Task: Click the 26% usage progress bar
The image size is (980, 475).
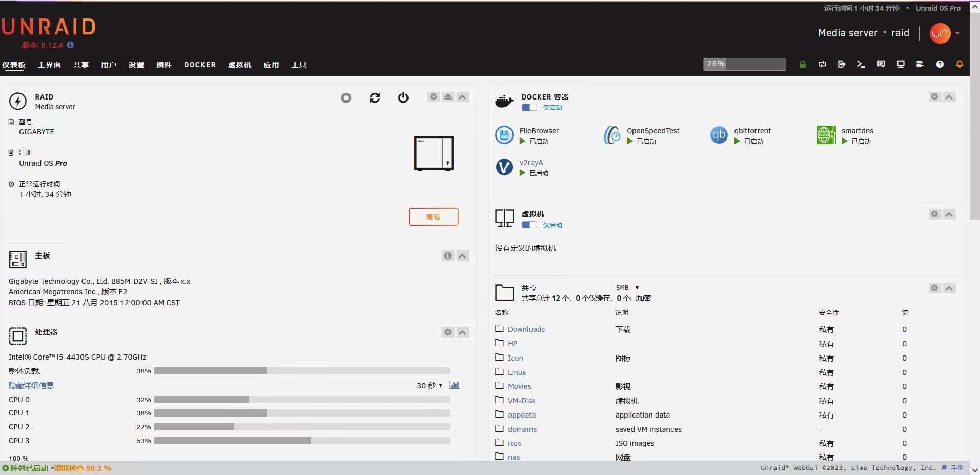Action: pos(744,64)
